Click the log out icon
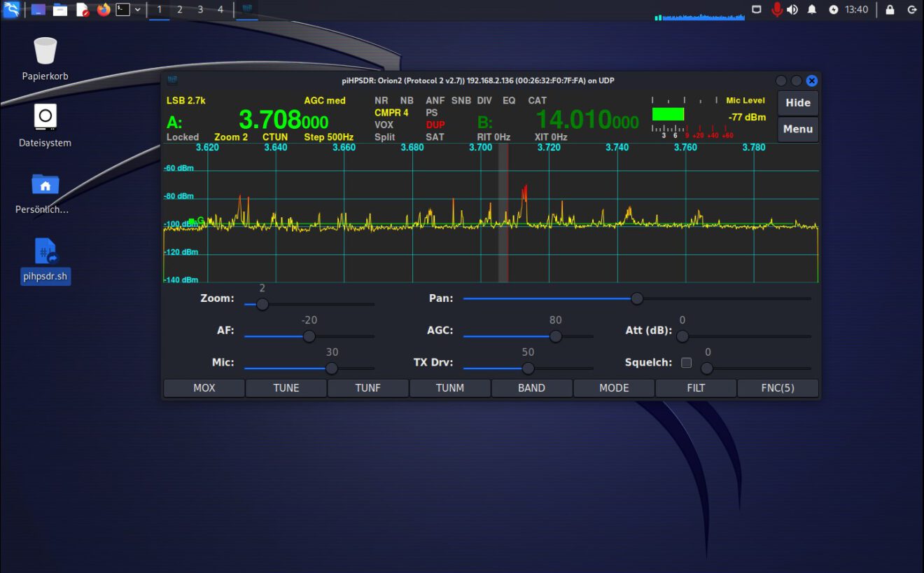Image resolution: width=924 pixels, height=573 pixels. [912, 10]
